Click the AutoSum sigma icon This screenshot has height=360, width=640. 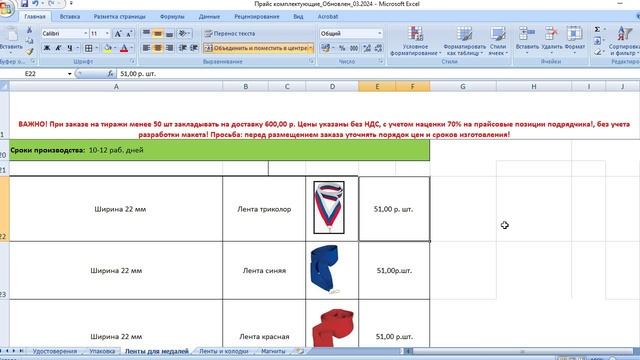(597, 30)
